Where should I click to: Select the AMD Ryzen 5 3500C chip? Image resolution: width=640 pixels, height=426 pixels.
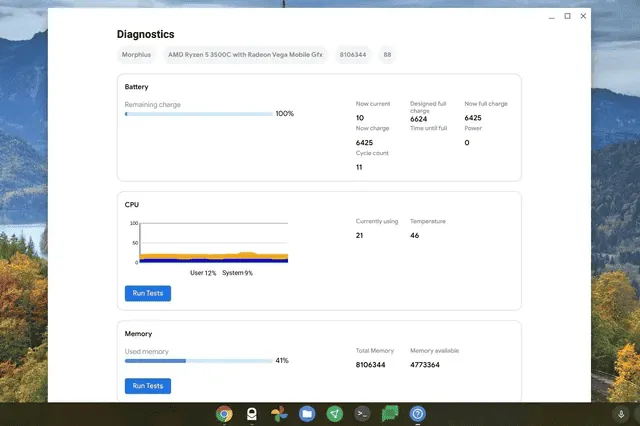[x=245, y=55]
